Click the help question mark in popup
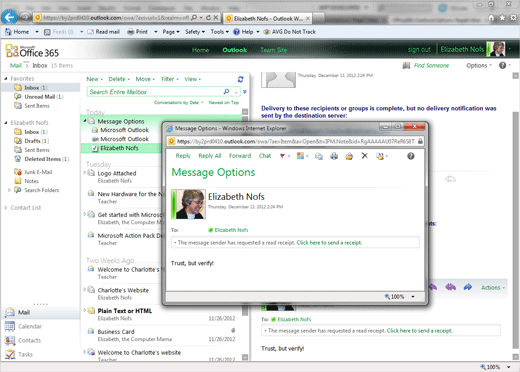The image size is (520, 372). (411, 156)
